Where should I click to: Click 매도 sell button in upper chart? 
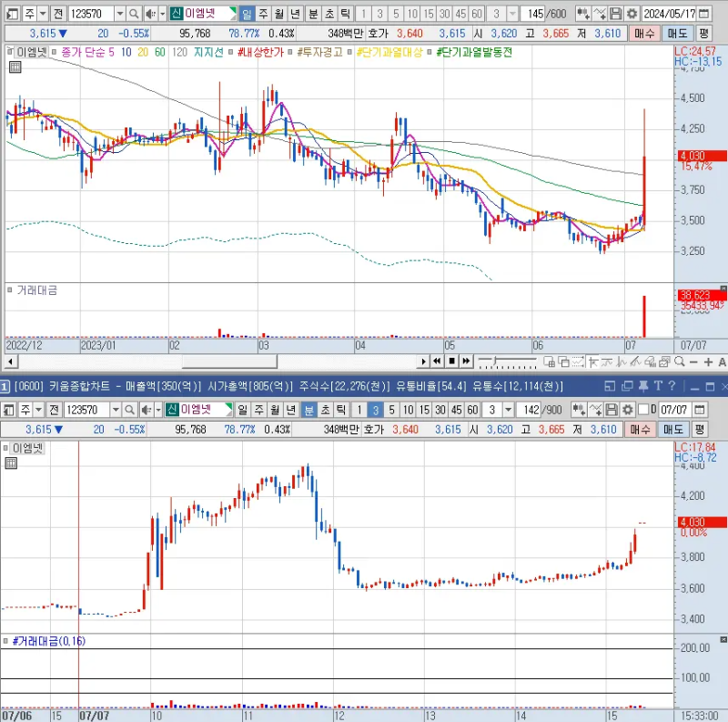click(x=677, y=34)
